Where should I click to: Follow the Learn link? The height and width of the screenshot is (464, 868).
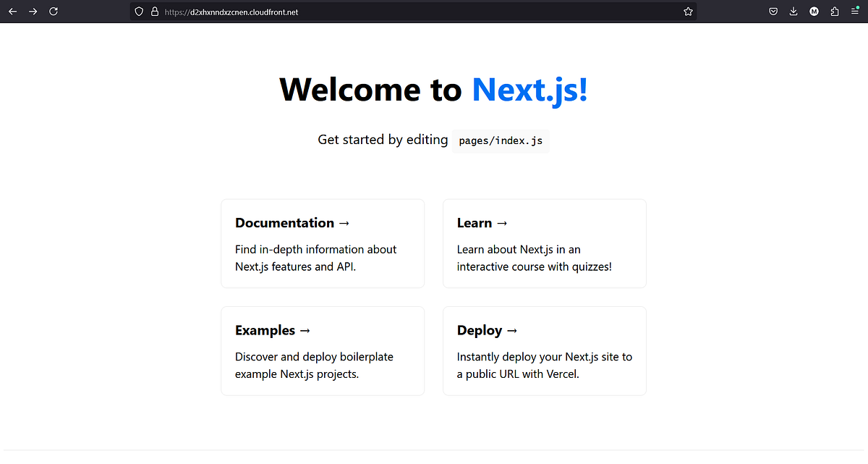click(544, 243)
